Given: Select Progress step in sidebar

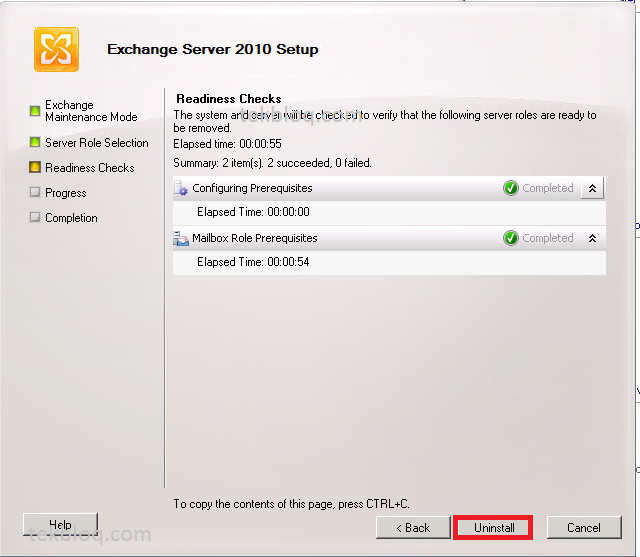Looking at the screenshot, I should click(66, 193).
